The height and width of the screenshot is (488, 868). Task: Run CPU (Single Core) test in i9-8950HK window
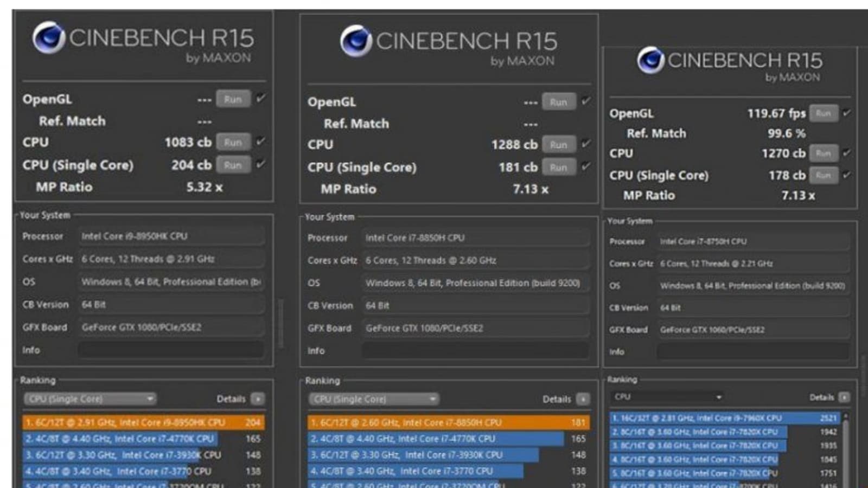click(233, 165)
